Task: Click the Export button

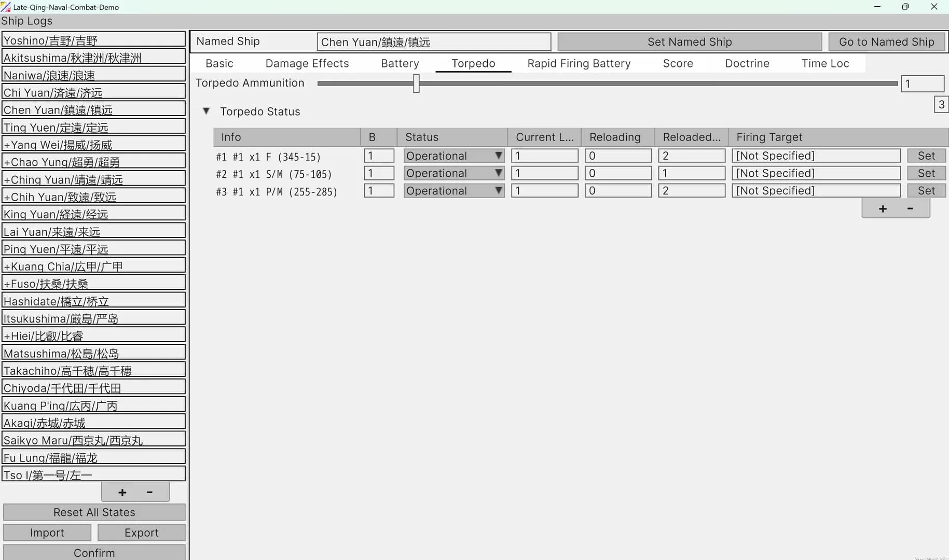Action: click(x=141, y=533)
